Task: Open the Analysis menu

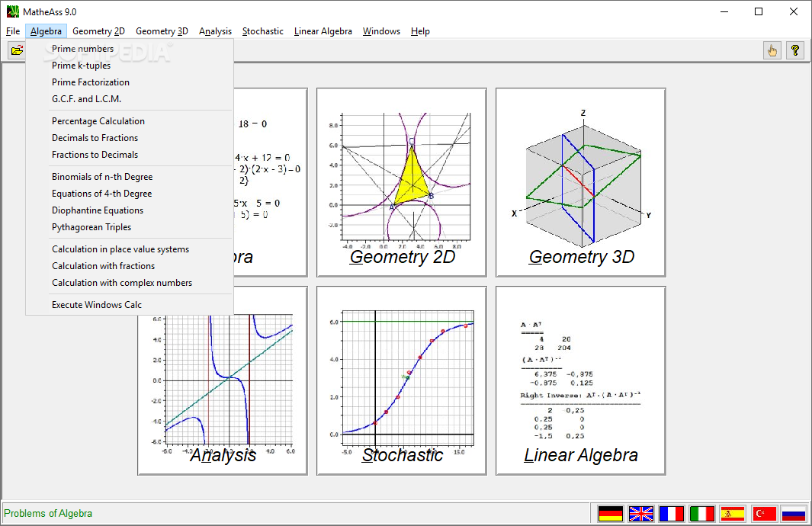Action: 216,31
